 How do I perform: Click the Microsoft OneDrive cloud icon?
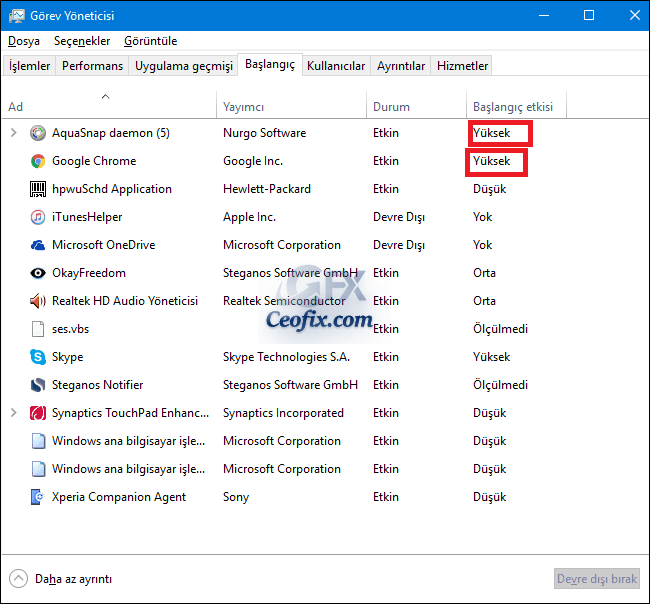(x=38, y=245)
